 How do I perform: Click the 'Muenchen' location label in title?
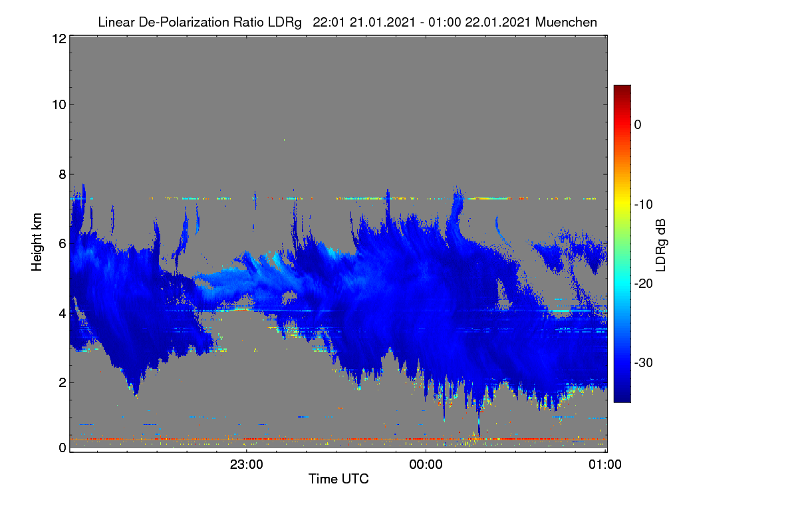566,22
